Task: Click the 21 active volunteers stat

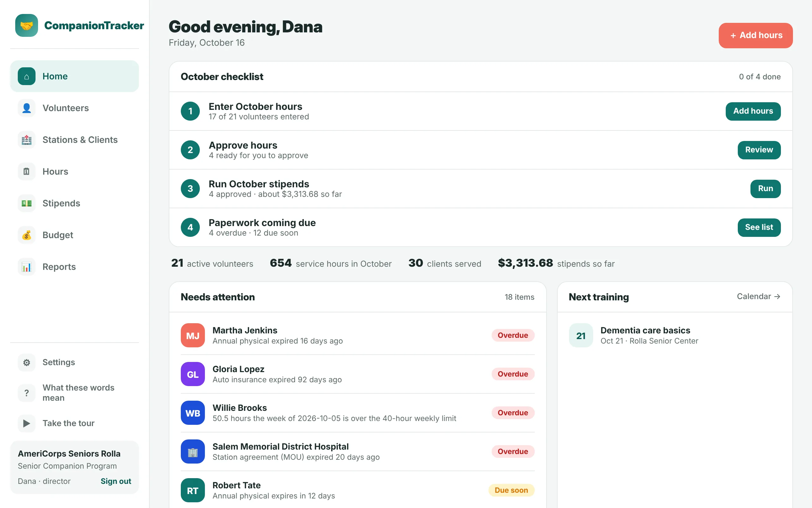Action: (212, 263)
